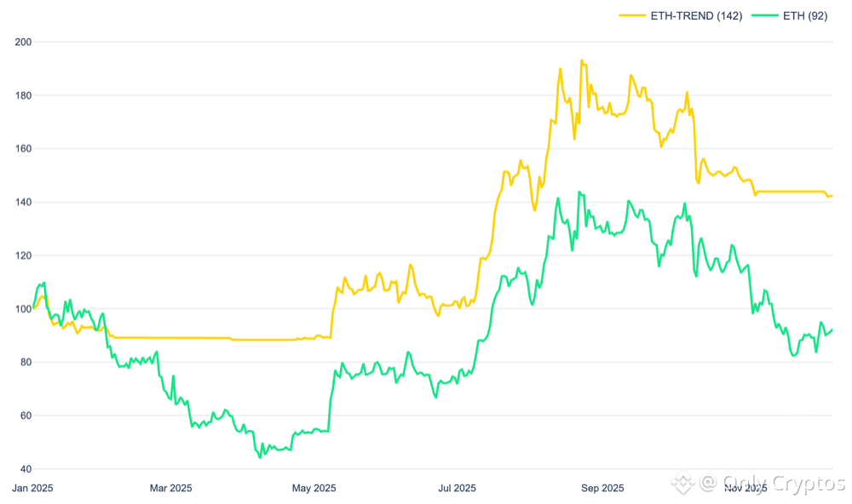The image size is (852, 504).
Task: Click the highest peak of the yellow ETH-TREND line
Action: 582,60
